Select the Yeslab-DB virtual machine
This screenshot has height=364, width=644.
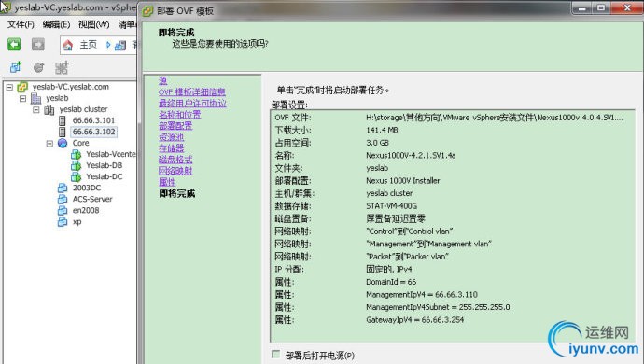(x=104, y=165)
